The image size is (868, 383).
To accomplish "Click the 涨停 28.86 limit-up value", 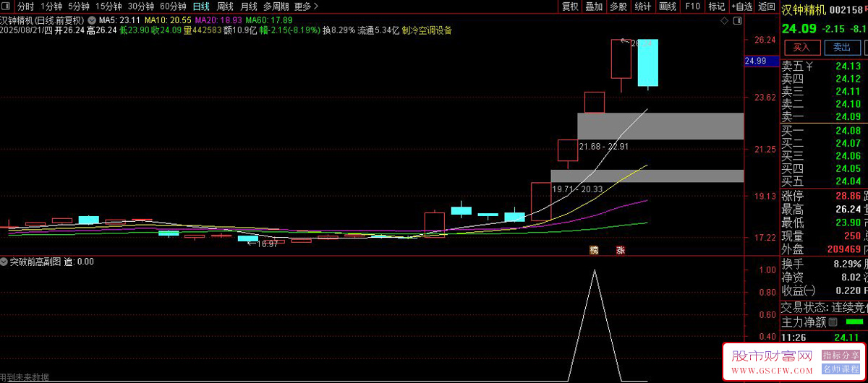I will pos(848,196).
